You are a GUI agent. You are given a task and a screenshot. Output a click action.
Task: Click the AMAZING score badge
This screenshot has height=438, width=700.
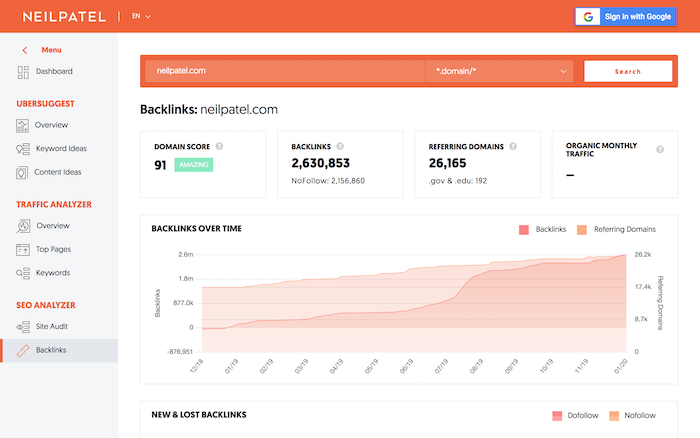[x=194, y=165]
